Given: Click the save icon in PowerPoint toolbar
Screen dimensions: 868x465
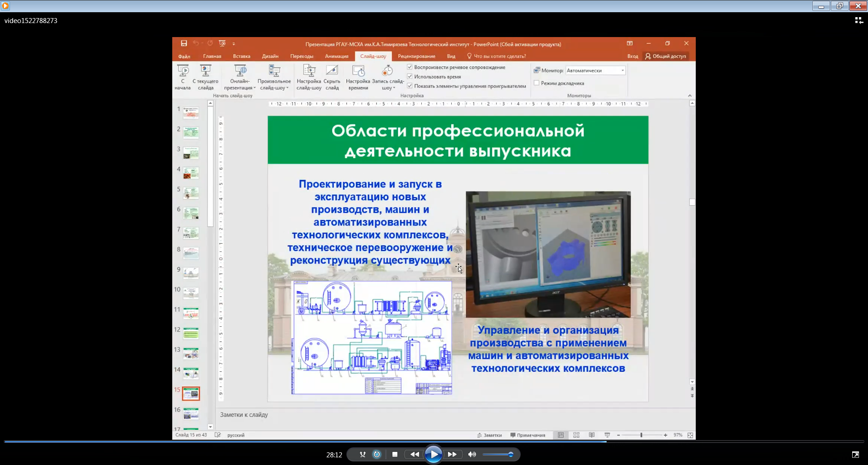Looking at the screenshot, I should click(184, 43).
